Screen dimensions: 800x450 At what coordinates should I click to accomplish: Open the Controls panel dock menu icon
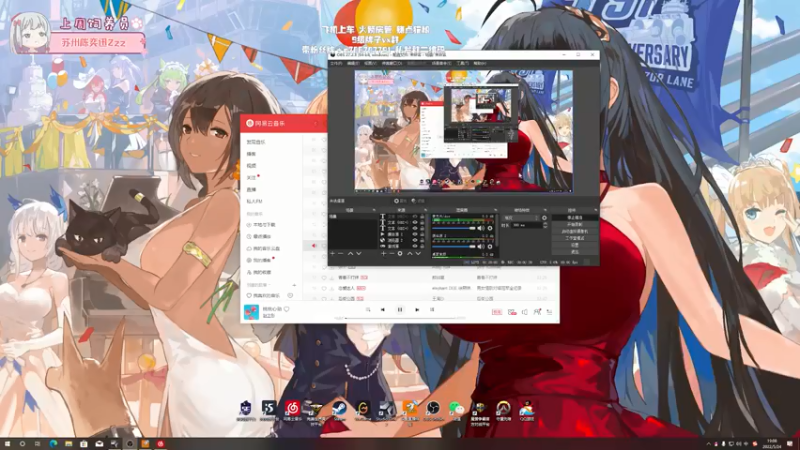[595, 210]
